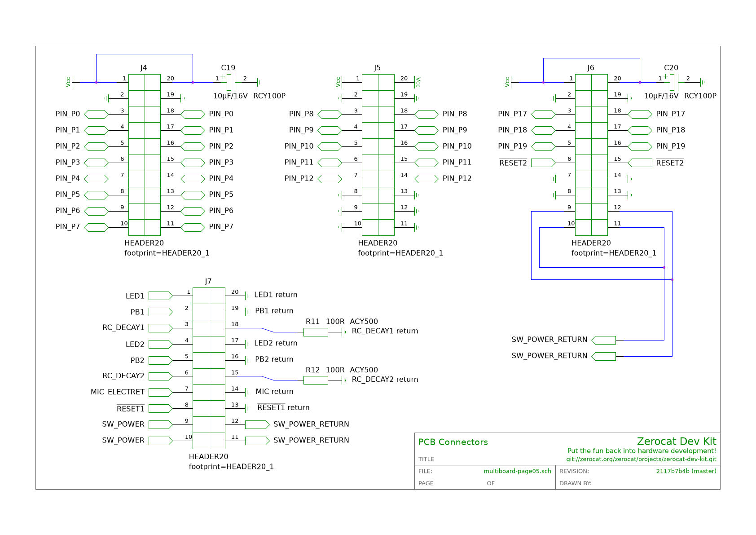The image size is (756, 535).
Task: Click the FILE: field label
Action: click(x=425, y=471)
